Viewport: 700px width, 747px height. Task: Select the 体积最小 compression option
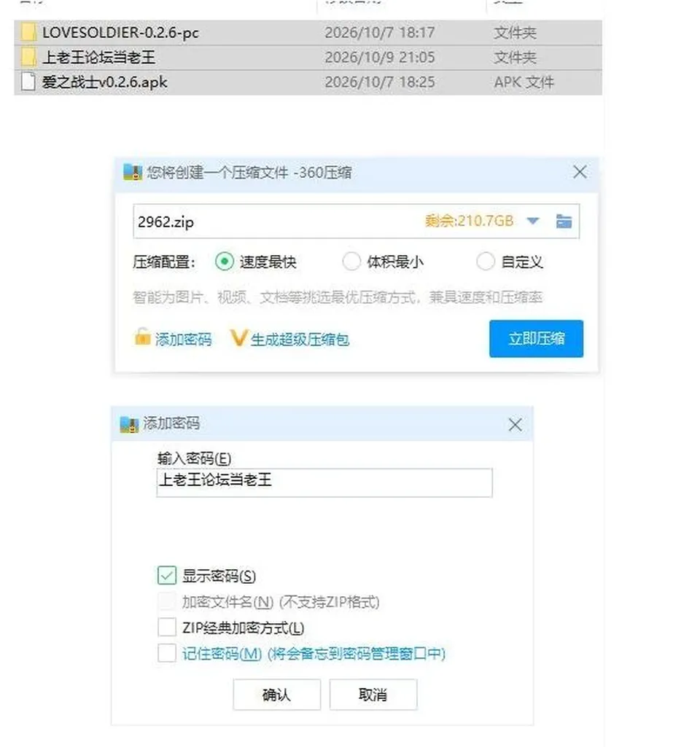coord(351,261)
